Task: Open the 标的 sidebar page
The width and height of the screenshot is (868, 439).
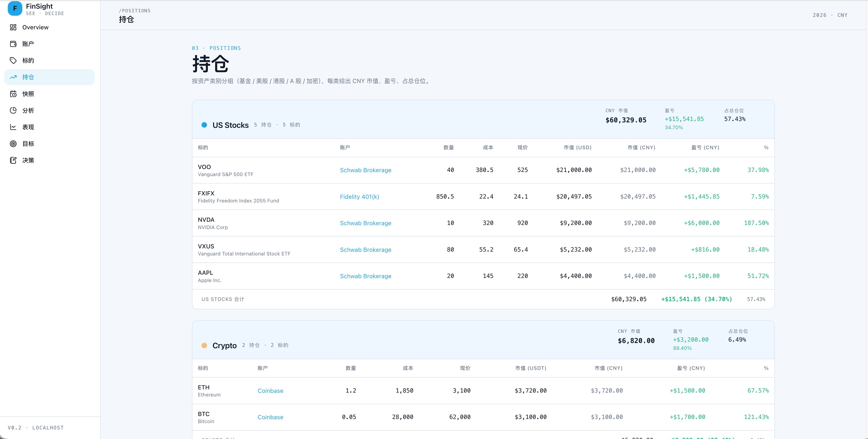Action: 50,61
